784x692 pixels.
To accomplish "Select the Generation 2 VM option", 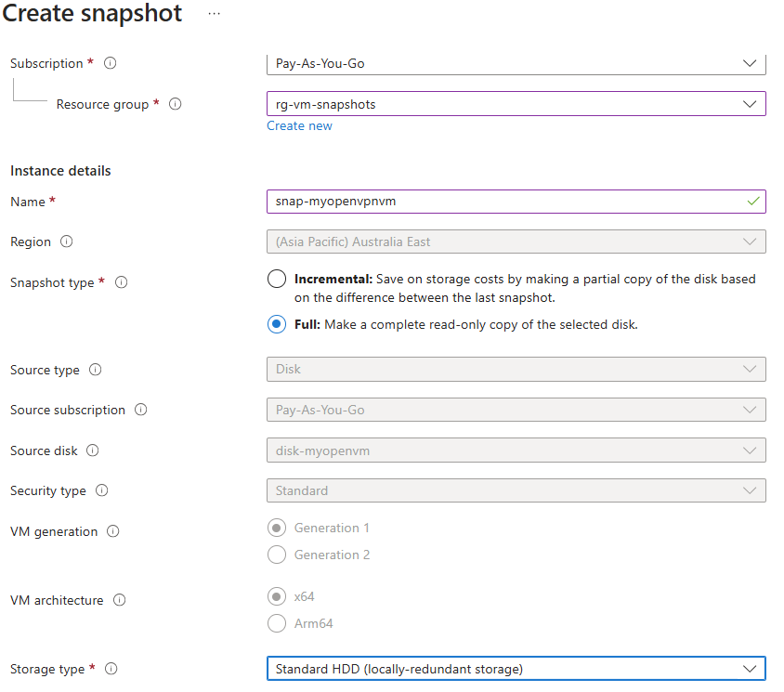I will pyautogui.click(x=277, y=555).
